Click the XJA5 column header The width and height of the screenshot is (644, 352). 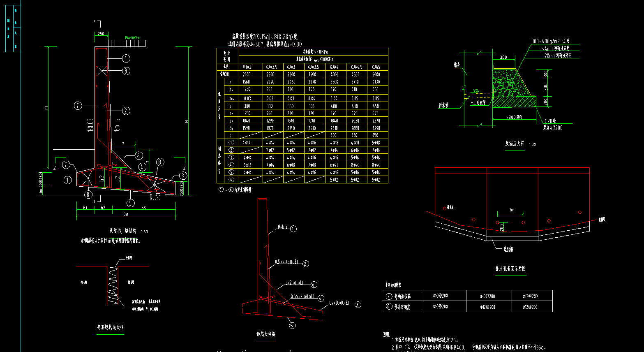[376, 67]
